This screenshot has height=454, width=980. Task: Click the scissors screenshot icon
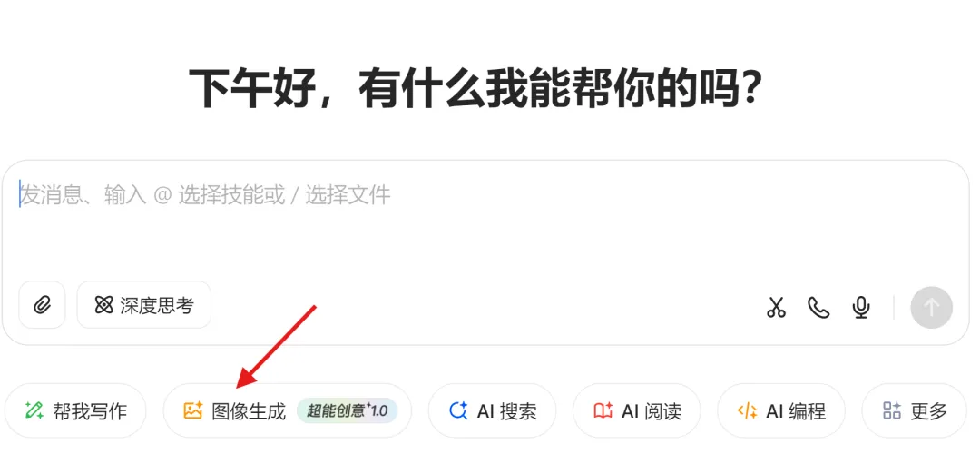(x=776, y=307)
